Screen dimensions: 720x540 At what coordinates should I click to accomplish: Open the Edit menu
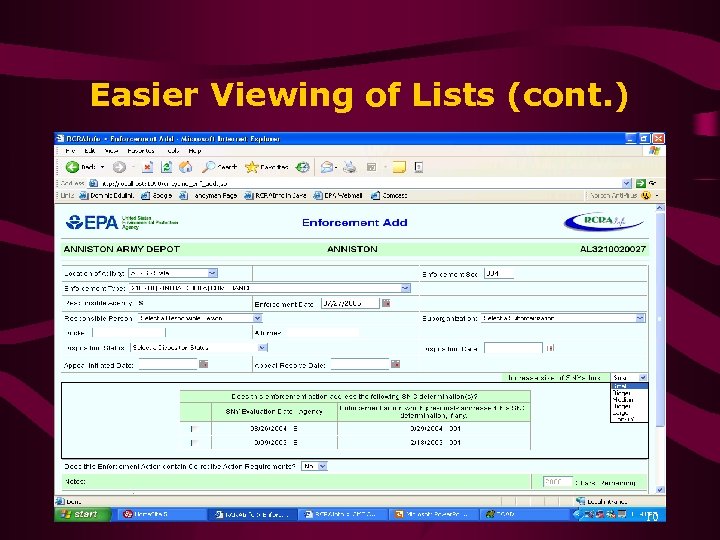point(90,151)
